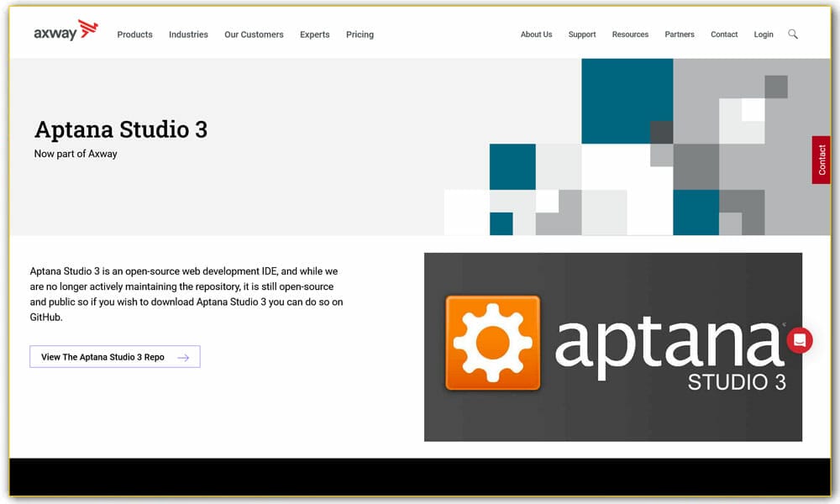Select the Aptana Studio 3 heading text

pos(120,129)
